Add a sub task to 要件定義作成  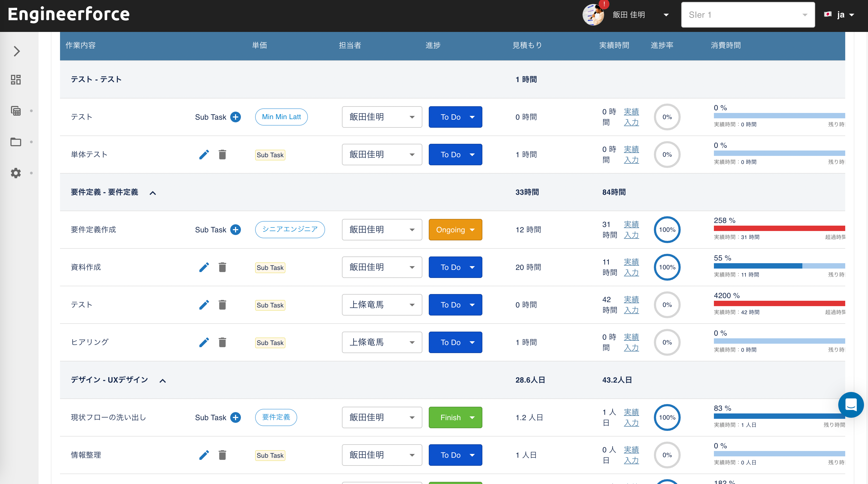point(236,230)
